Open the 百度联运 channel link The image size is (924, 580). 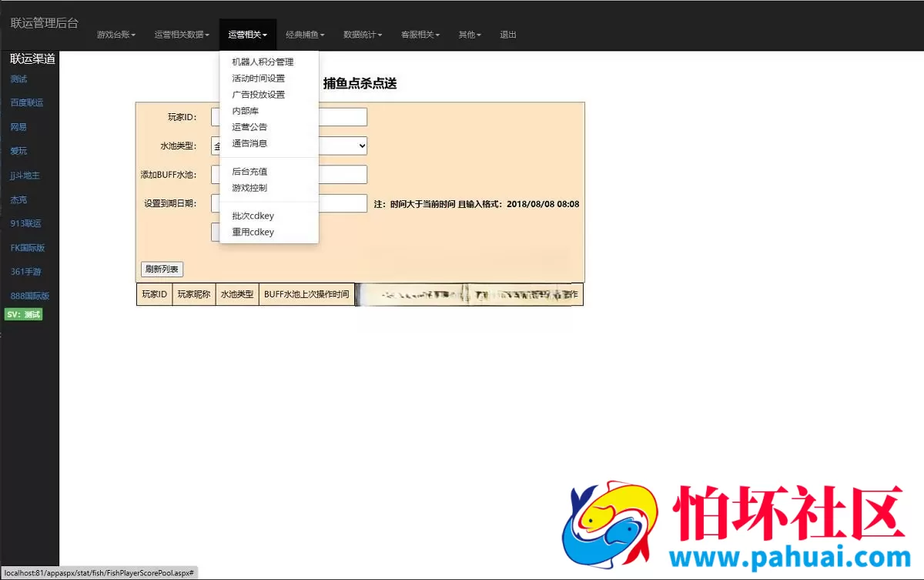tap(27, 102)
